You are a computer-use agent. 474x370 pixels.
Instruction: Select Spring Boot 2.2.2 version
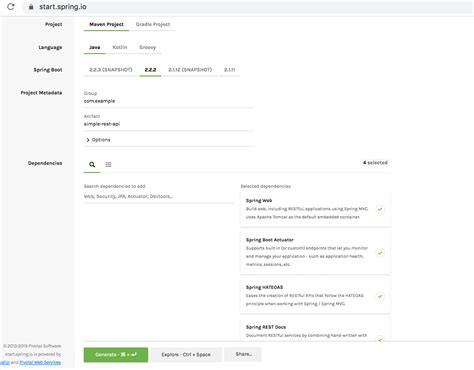pos(150,70)
